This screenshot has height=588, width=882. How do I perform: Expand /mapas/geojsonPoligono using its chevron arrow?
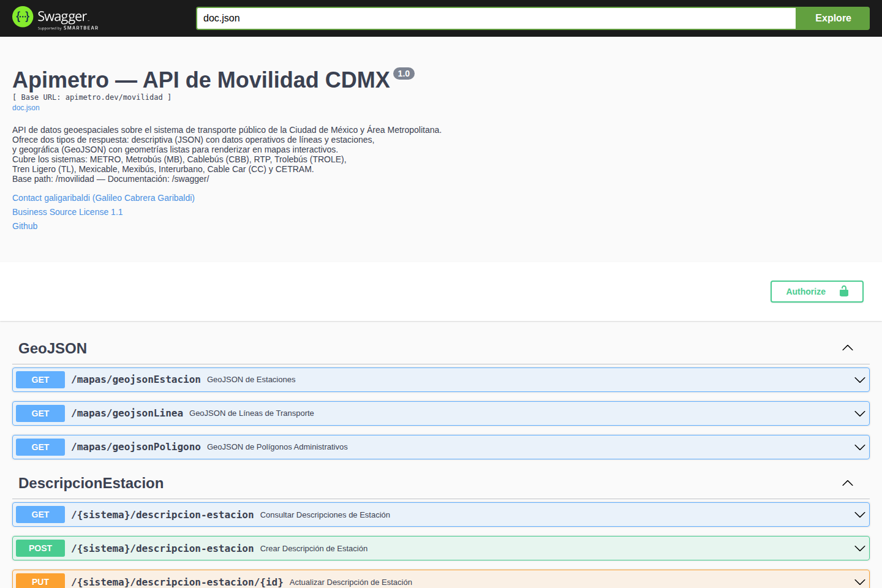[860, 447]
